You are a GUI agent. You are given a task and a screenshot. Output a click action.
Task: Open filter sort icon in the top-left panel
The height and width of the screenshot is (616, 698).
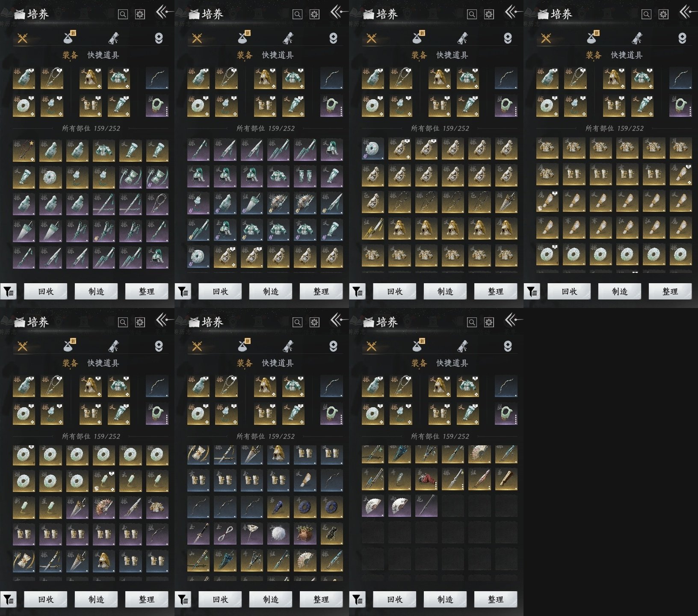tap(9, 292)
